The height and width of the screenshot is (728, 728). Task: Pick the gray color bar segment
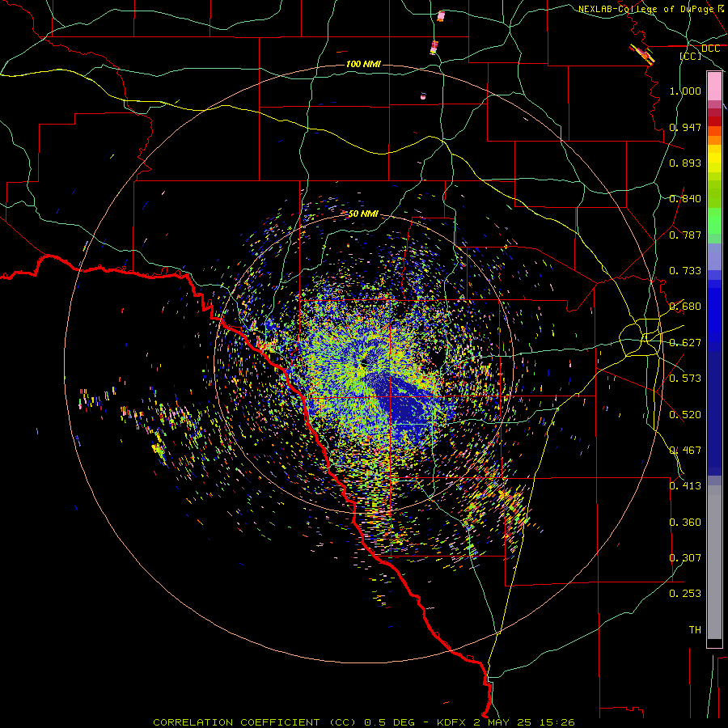click(x=714, y=562)
